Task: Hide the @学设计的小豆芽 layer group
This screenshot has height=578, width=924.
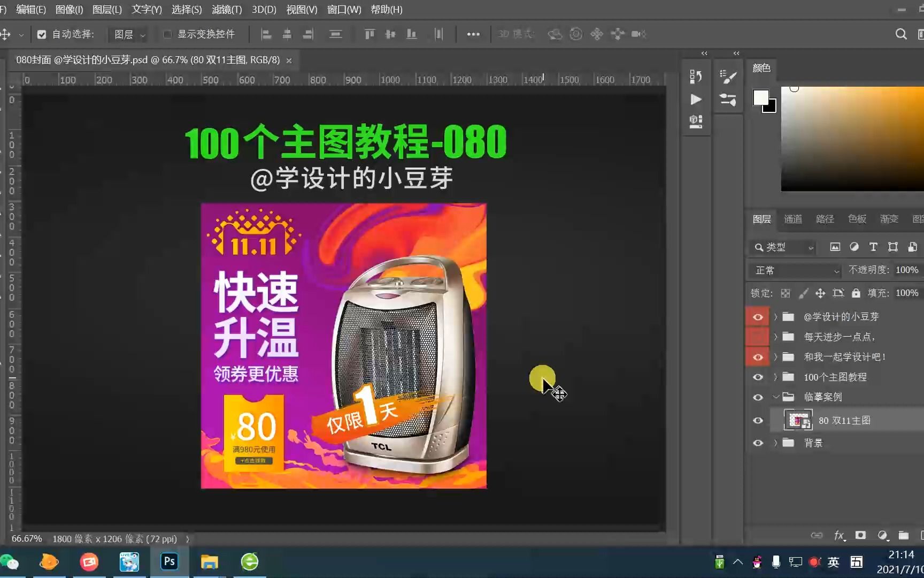Action: tap(758, 317)
